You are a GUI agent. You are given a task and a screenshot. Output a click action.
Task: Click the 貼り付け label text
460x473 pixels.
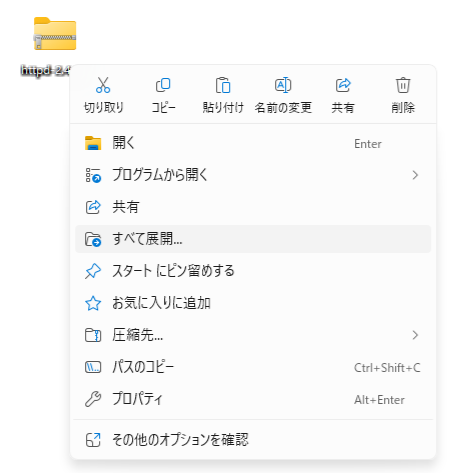click(223, 108)
